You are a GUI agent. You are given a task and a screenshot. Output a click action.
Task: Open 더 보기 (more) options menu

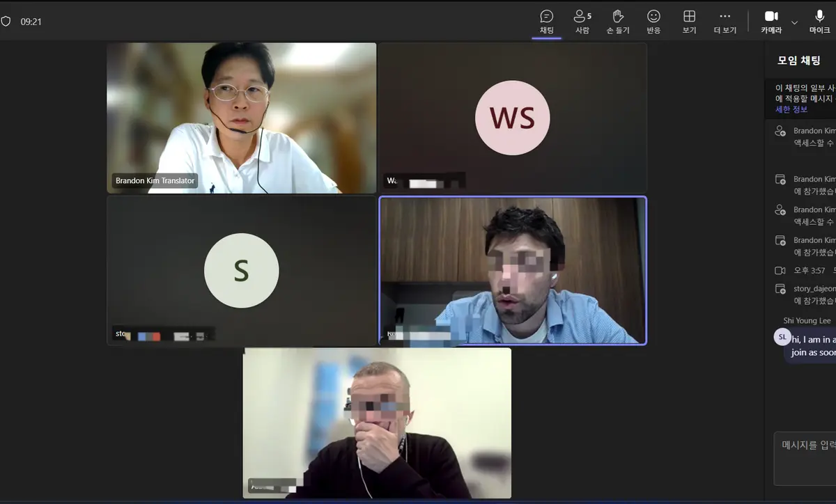[x=725, y=22]
